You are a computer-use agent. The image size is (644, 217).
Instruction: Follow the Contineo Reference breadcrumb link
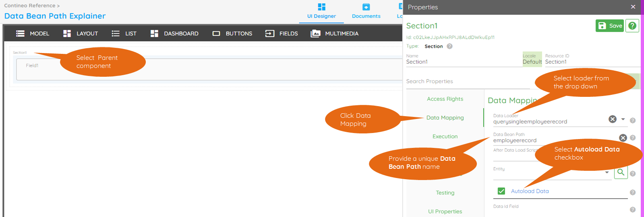30,6
